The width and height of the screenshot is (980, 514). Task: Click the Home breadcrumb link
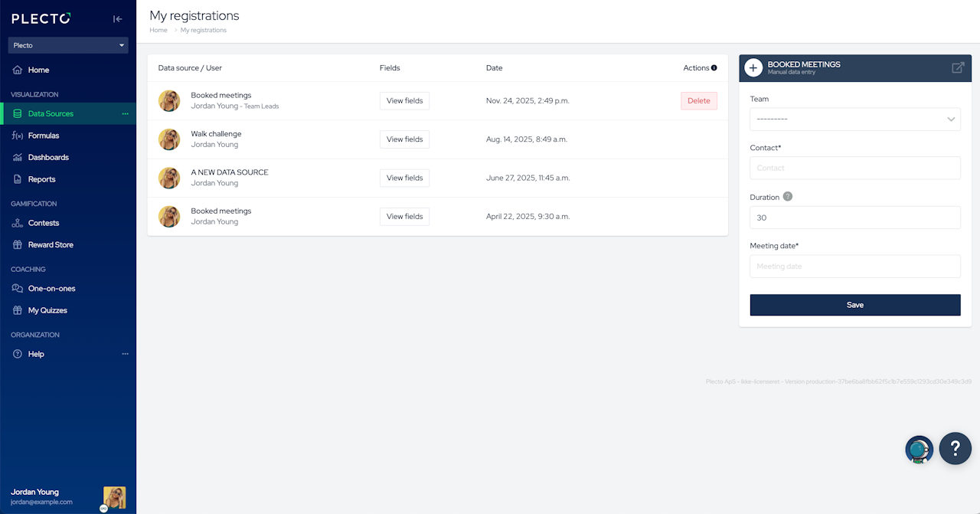[158, 30]
